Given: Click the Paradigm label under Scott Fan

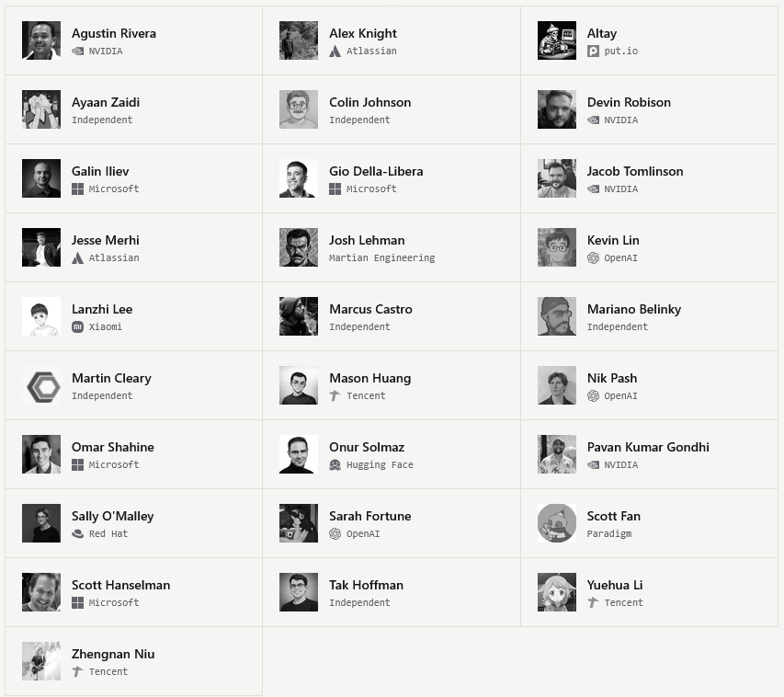Looking at the screenshot, I should (x=609, y=534).
